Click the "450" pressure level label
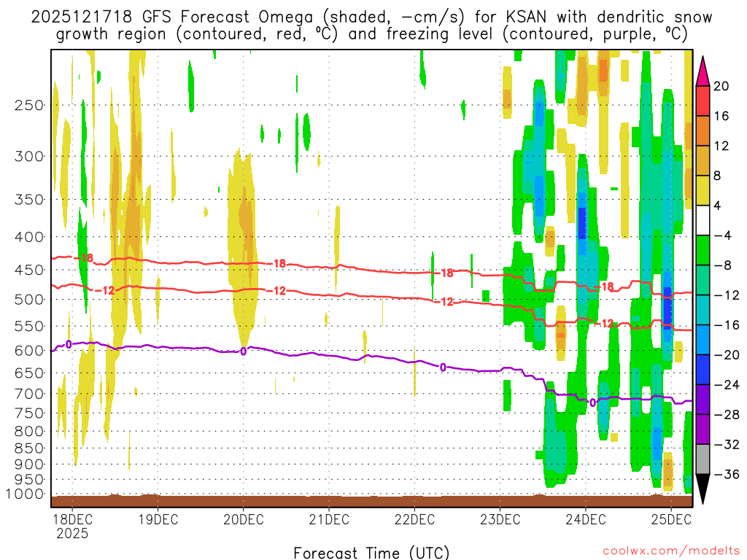Viewport: 747px width, 560px height. [29, 270]
